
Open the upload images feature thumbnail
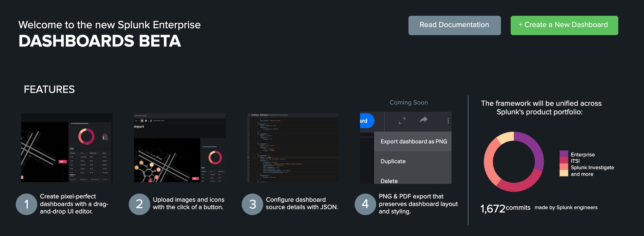pyautogui.click(x=180, y=148)
